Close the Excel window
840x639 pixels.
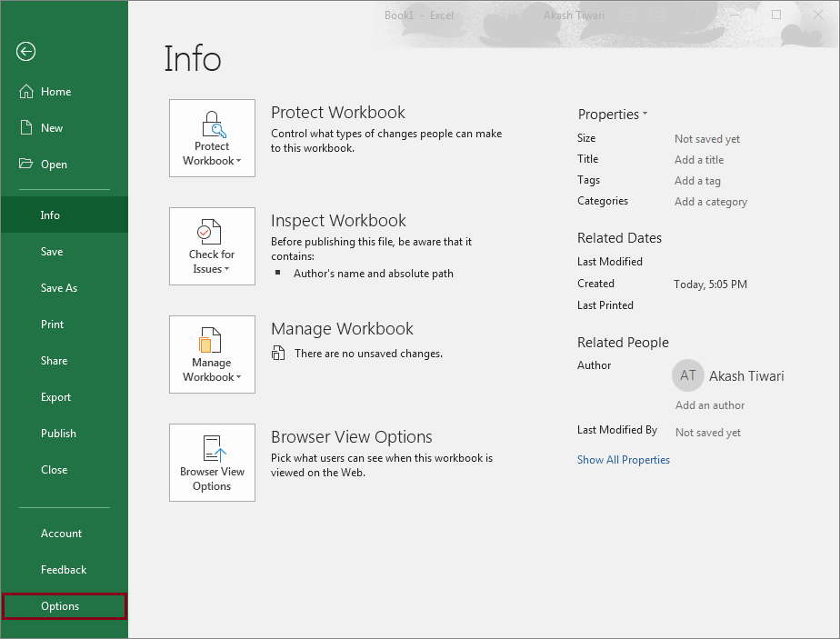click(x=818, y=15)
